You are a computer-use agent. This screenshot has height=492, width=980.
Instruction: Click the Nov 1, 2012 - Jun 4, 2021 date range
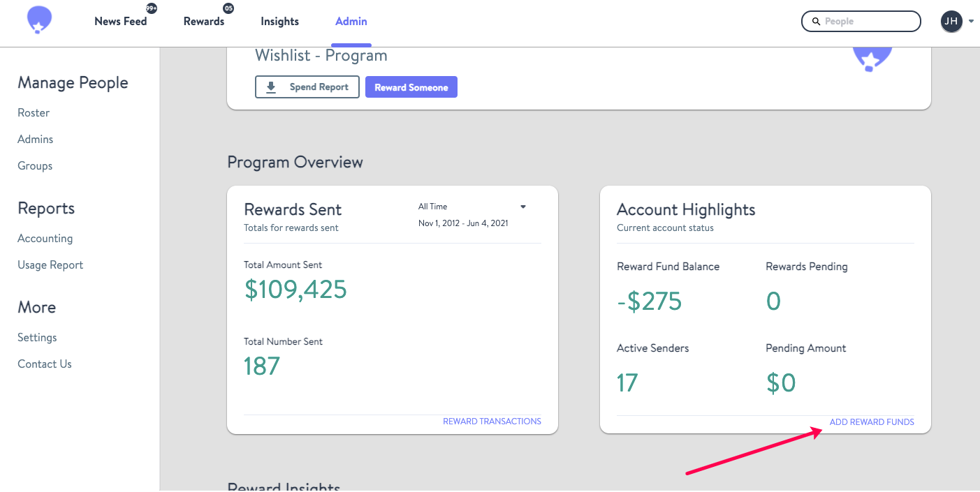pos(463,223)
